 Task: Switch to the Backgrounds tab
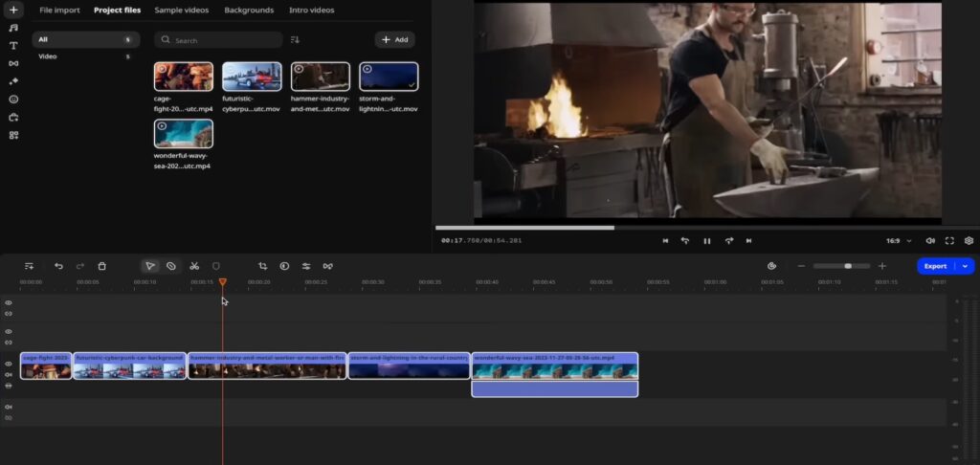point(249,10)
